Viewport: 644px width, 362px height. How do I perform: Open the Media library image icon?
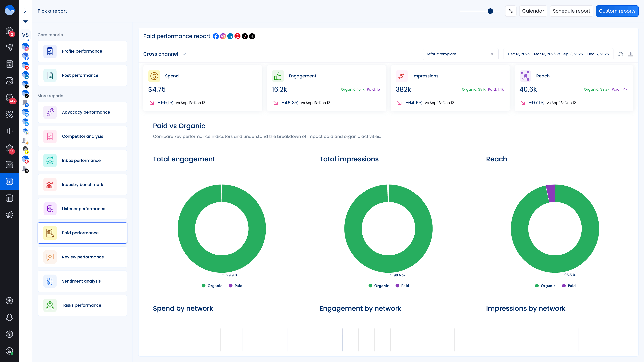point(9,81)
